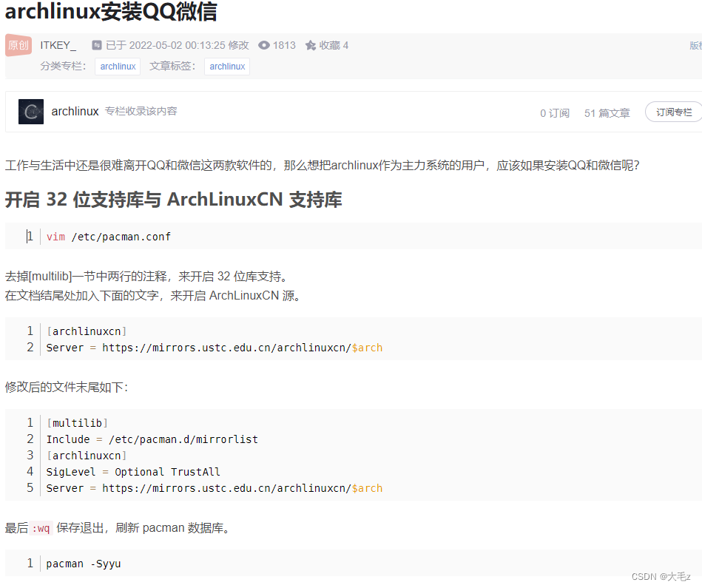
Task: Click the eye view-count icon
Action: click(x=264, y=45)
